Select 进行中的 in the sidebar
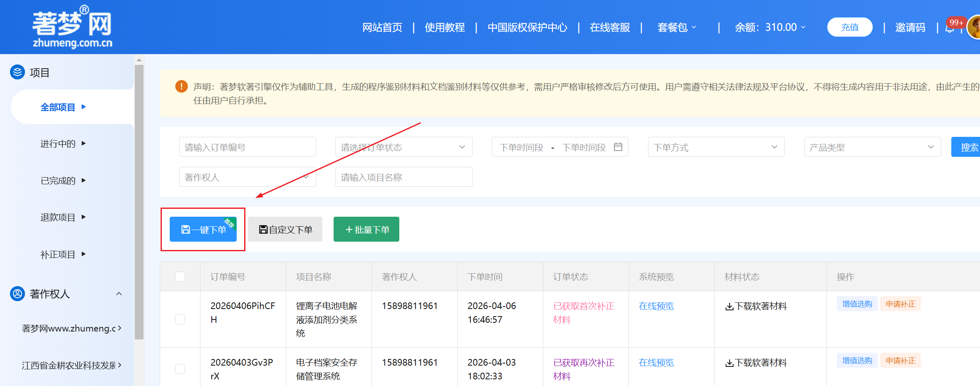The image size is (980, 386). 58,144
